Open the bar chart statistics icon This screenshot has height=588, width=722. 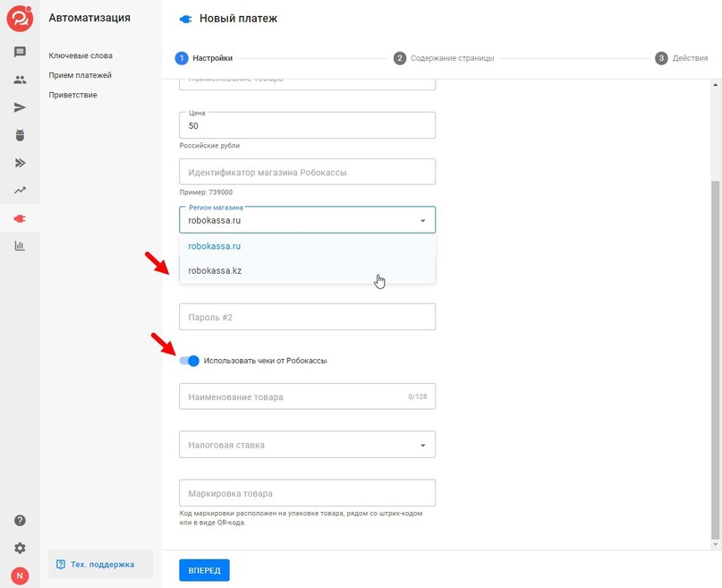coord(20,245)
